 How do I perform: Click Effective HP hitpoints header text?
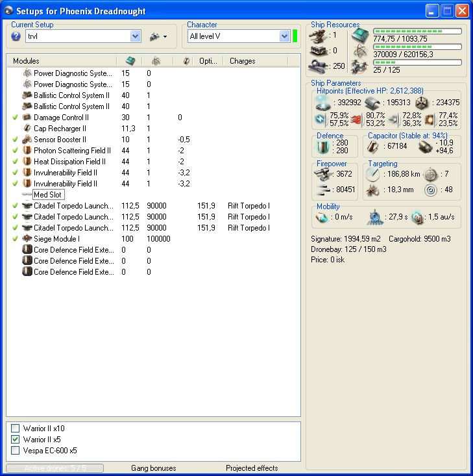370,90
